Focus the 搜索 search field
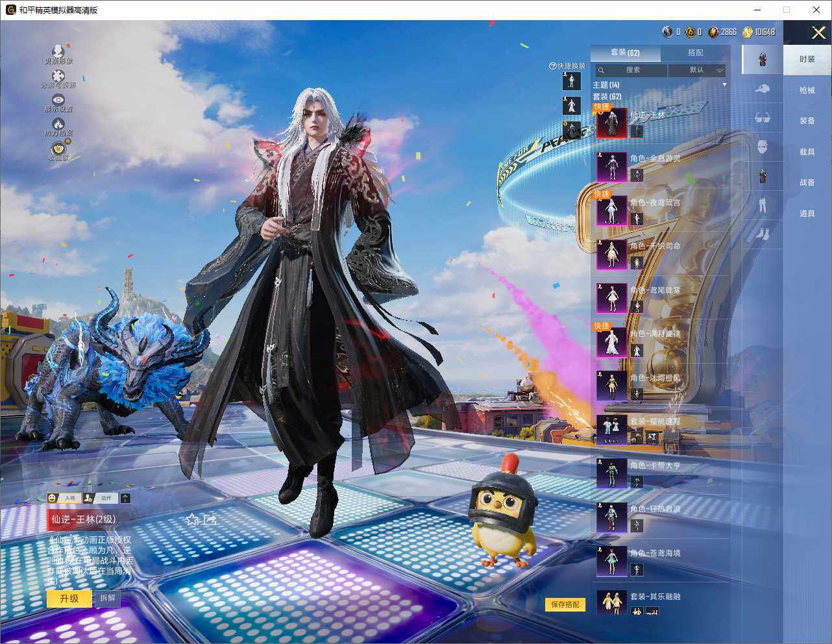This screenshot has height=644, width=832. point(630,70)
